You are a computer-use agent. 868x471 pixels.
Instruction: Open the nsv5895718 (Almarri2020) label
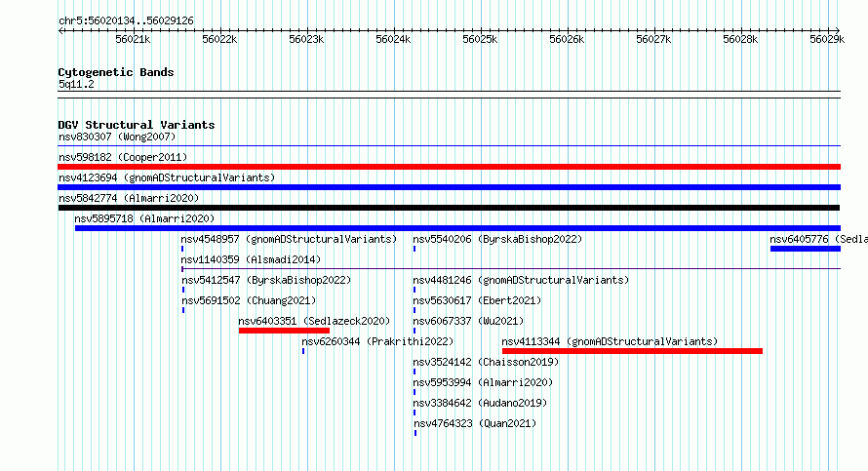(x=144, y=218)
